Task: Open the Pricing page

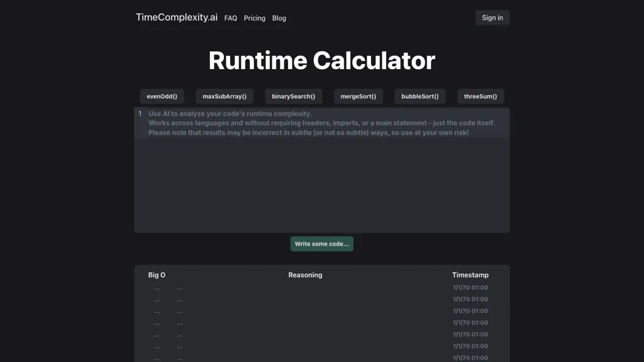Action: pos(254,18)
